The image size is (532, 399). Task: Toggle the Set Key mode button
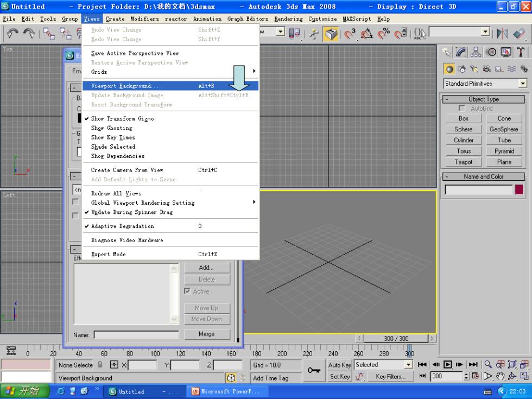pyautogui.click(x=340, y=376)
